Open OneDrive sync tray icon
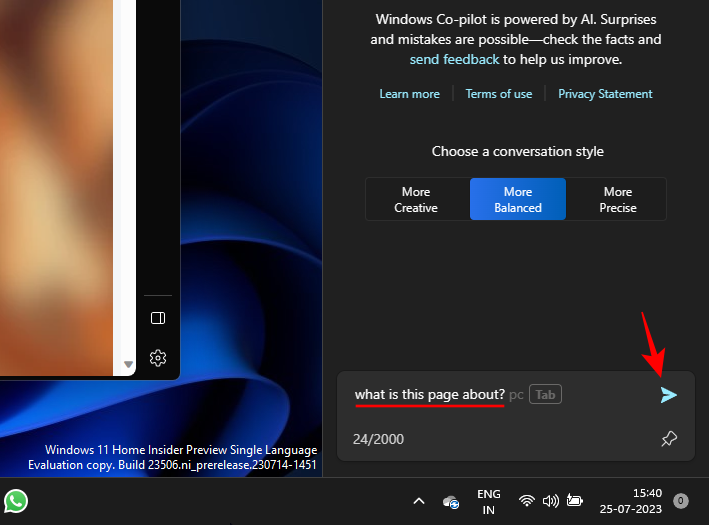 pyautogui.click(x=451, y=501)
